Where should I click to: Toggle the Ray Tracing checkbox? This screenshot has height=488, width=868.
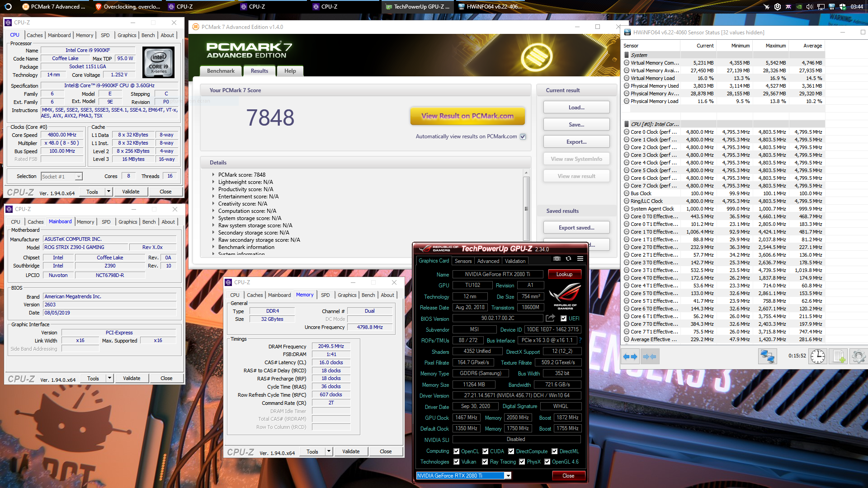coord(485,462)
